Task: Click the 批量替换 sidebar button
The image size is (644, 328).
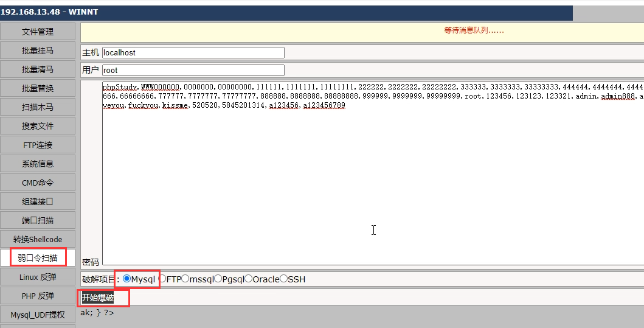Action: coord(38,88)
